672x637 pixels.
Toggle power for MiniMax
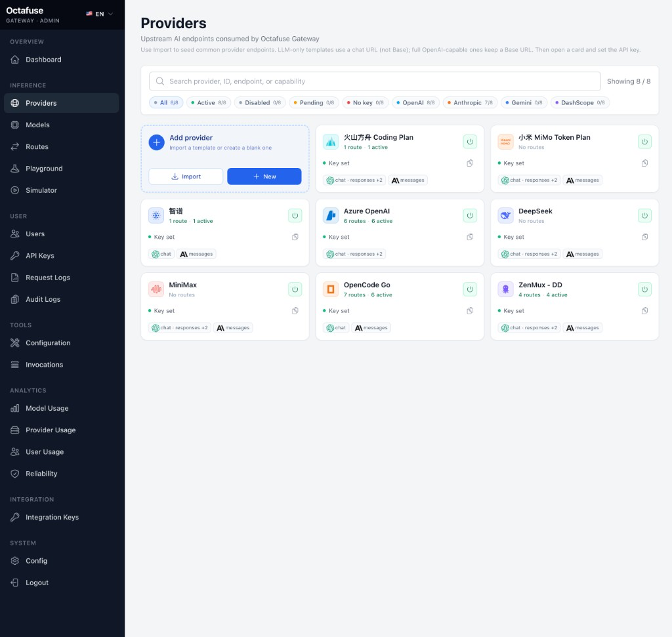coord(295,289)
